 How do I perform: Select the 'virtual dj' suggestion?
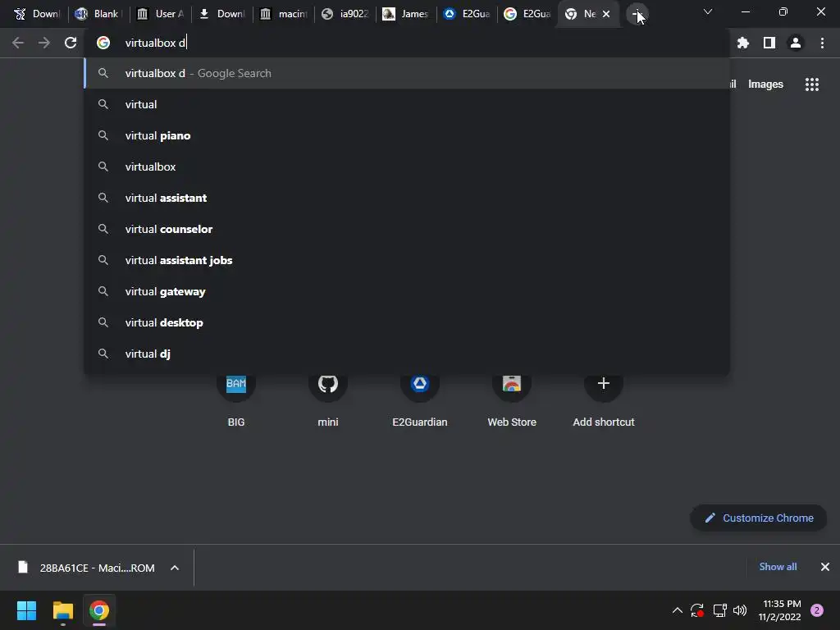[407, 354]
